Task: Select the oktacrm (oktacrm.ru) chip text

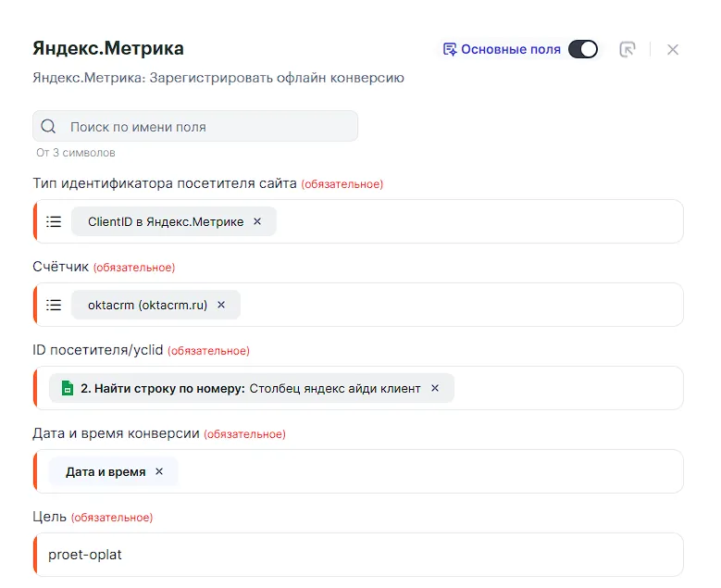Action: pos(147,305)
